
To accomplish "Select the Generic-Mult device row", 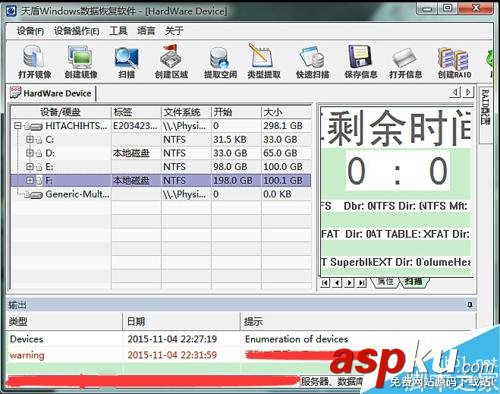I will coord(161,194).
